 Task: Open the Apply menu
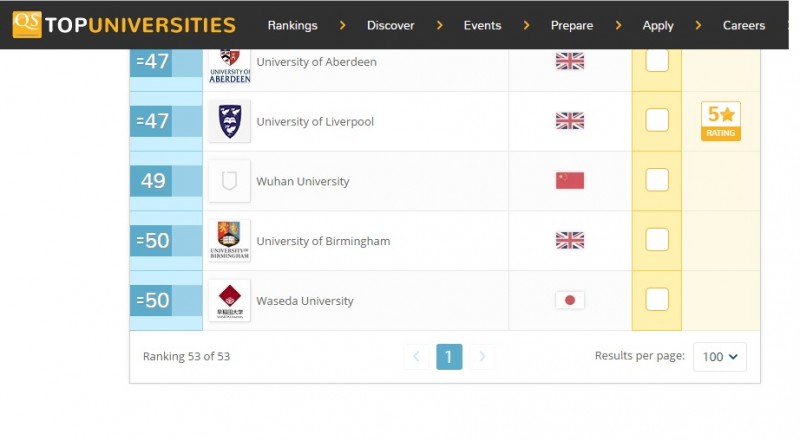658,25
